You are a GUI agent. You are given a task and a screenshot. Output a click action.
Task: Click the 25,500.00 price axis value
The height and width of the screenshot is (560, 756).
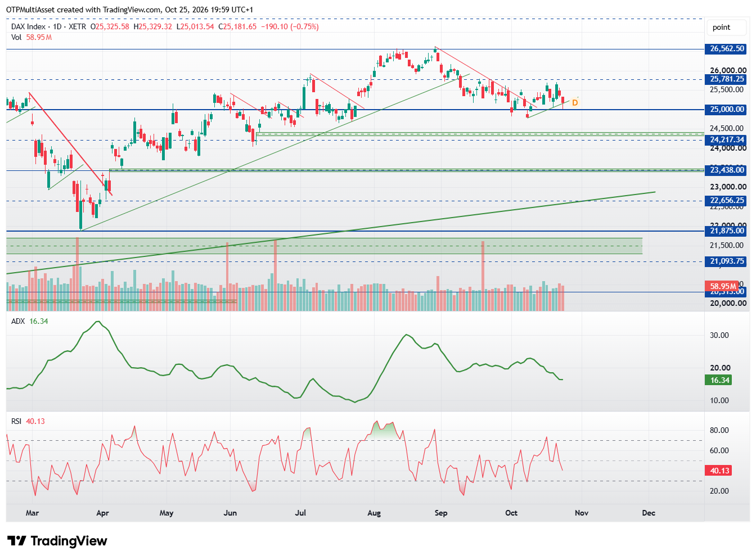pyautogui.click(x=726, y=90)
